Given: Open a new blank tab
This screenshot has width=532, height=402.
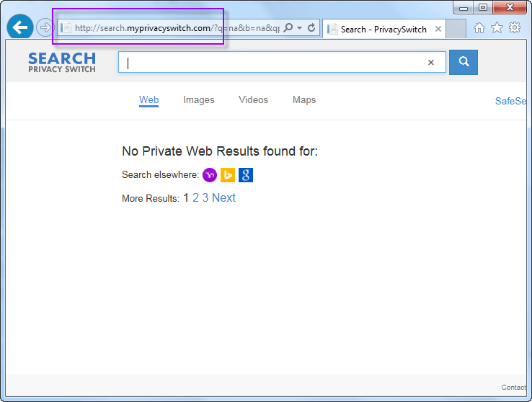Looking at the screenshot, I should click(x=456, y=30).
